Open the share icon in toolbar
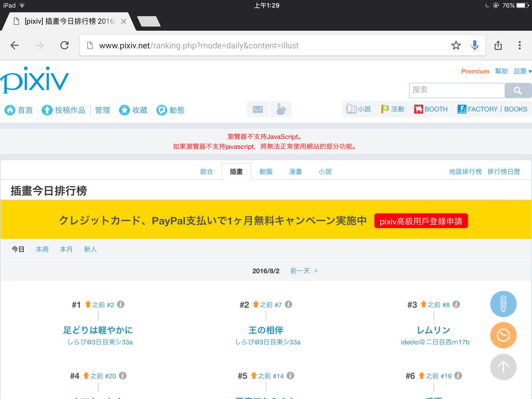Image resolution: width=532 pixels, height=399 pixels. pyautogui.click(x=498, y=45)
